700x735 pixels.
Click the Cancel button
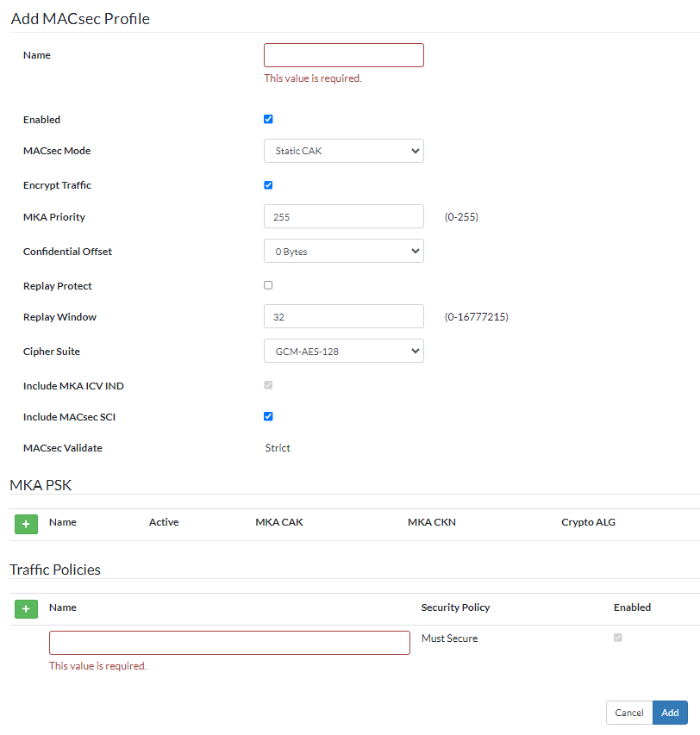[628, 713]
